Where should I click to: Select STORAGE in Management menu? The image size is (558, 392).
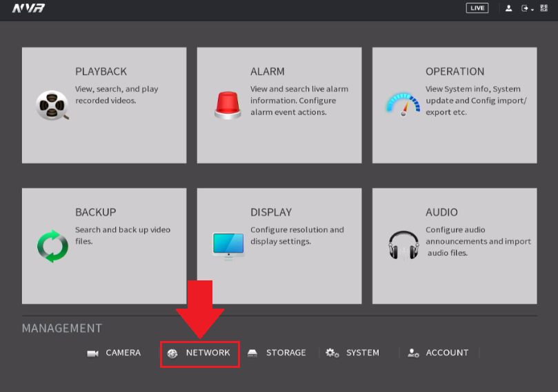286,353
